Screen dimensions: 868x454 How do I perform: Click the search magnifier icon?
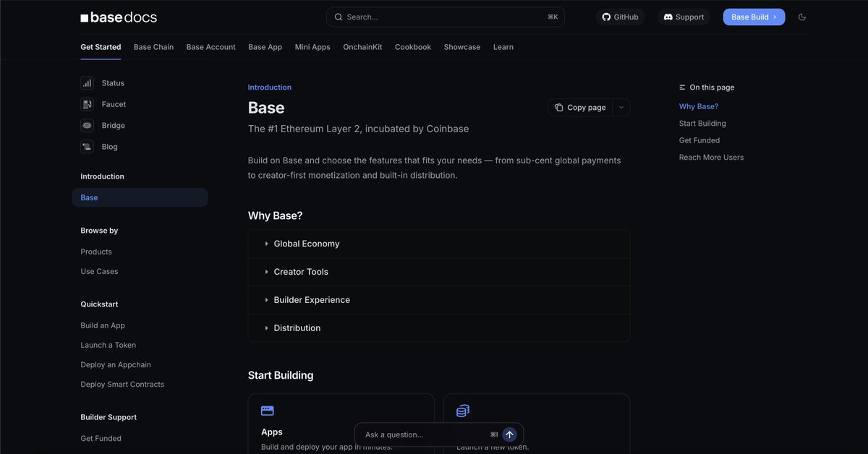[x=339, y=17]
